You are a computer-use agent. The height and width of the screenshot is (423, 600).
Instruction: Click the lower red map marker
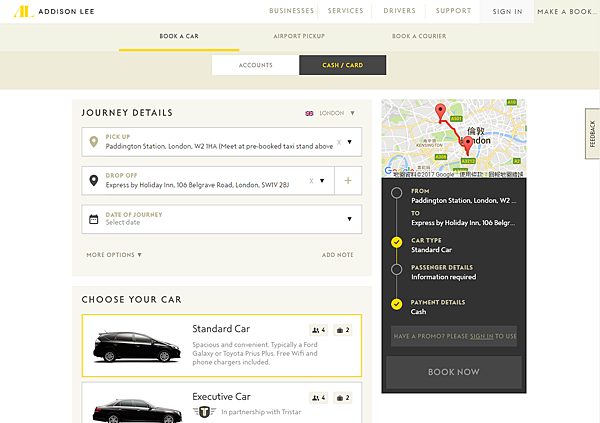point(468,145)
